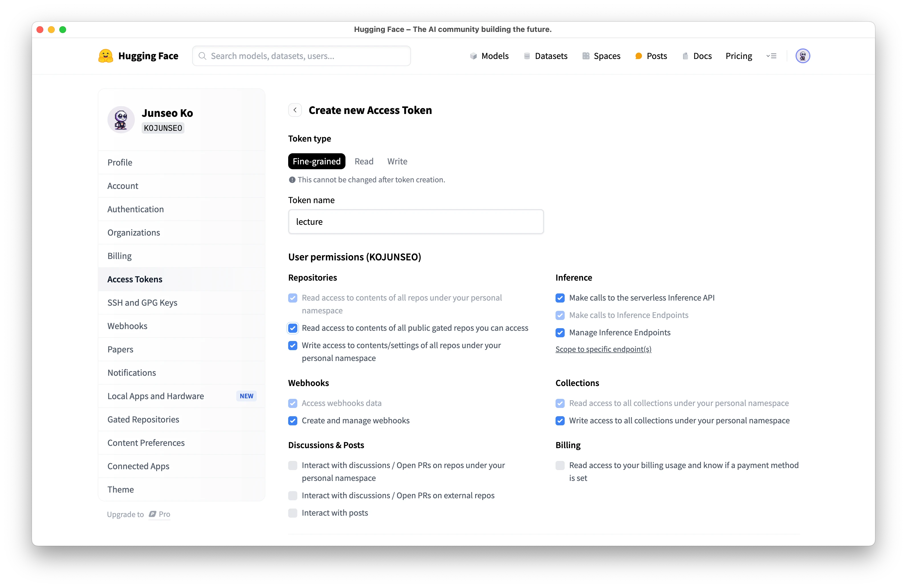Click the Docs navigation link

(702, 56)
